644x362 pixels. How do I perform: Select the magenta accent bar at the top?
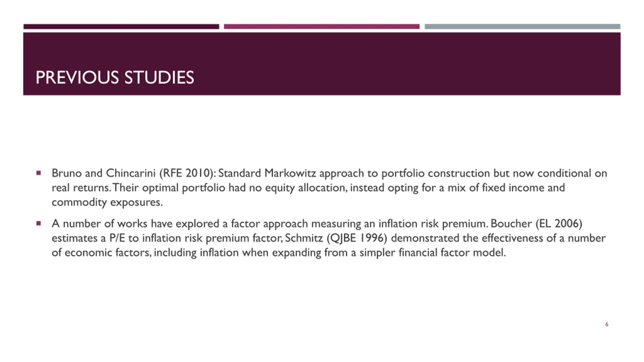[322, 26]
